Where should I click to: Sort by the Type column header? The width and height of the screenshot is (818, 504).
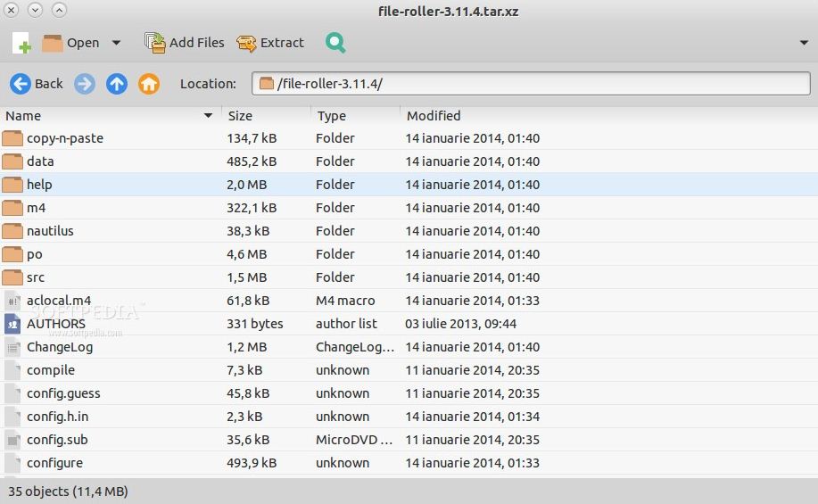point(355,116)
